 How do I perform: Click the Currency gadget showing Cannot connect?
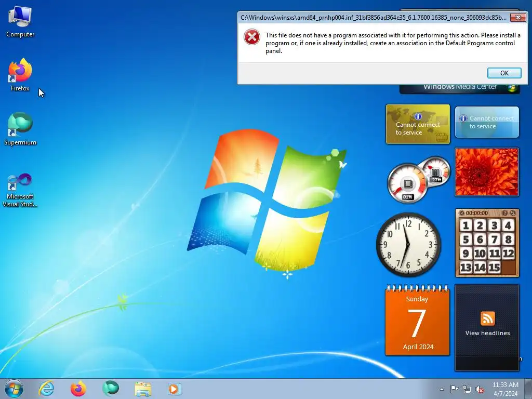(418, 124)
